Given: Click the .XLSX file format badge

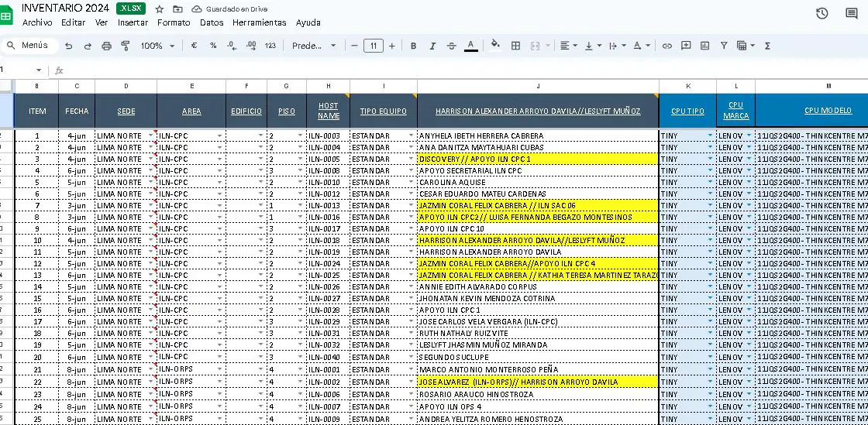Looking at the screenshot, I should [131, 9].
